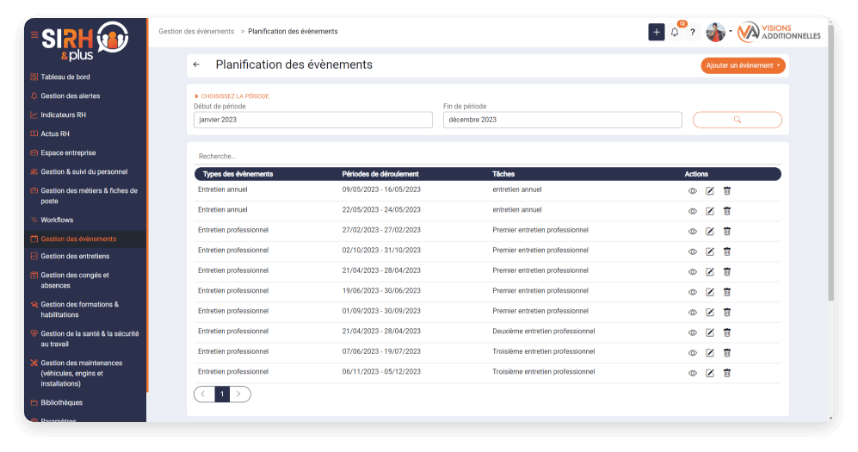
Task: Open the user avatar menu
Action: [x=715, y=32]
